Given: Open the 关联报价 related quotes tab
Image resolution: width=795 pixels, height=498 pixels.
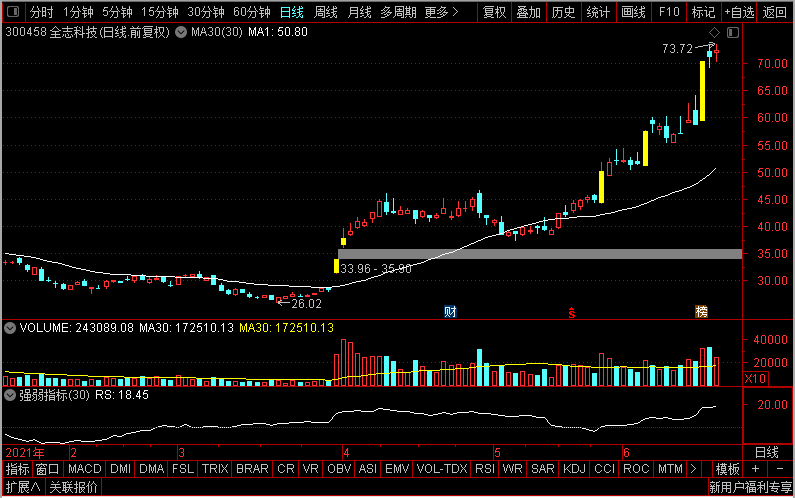Looking at the screenshot, I should (73, 487).
